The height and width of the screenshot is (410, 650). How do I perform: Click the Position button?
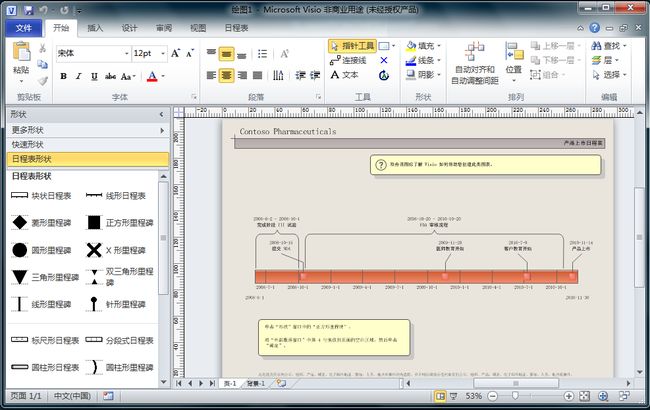[514, 61]
